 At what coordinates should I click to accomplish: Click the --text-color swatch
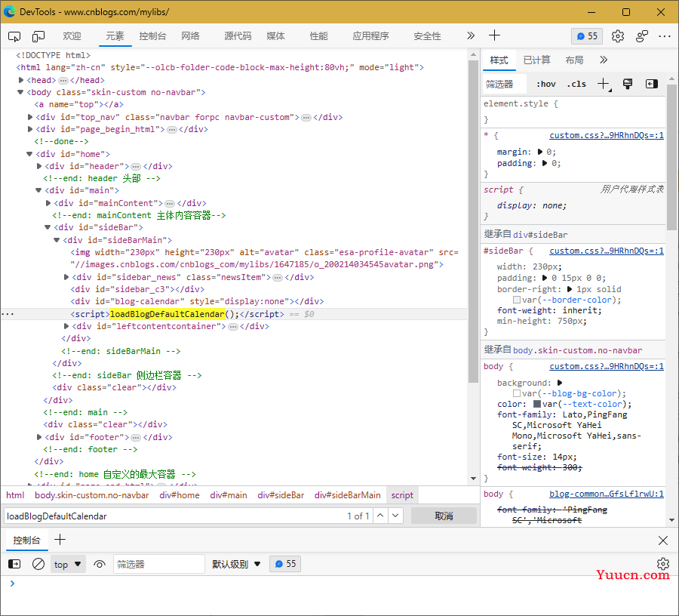pyautogui.click(x=537, y=404)
